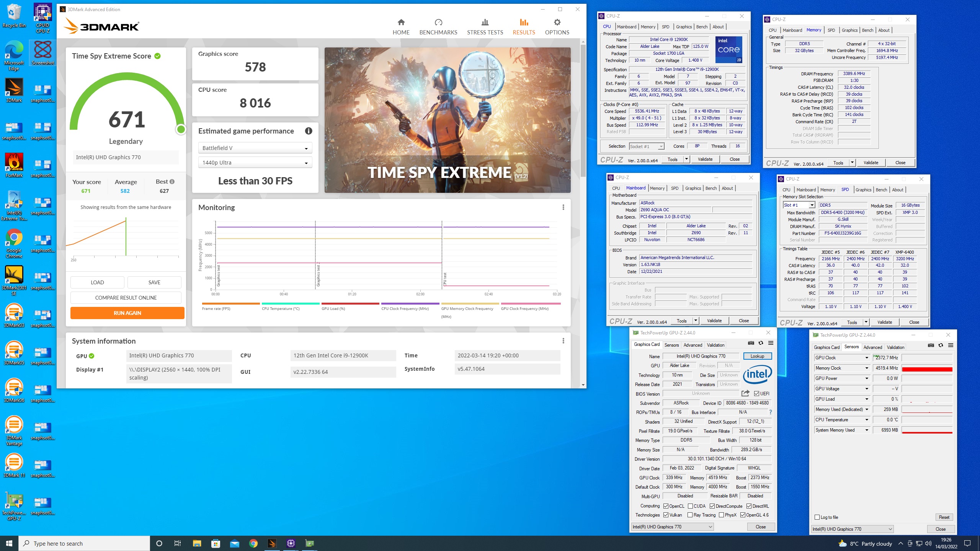The image size is (980, 551).
Task: Expand the Tools arrow in CPU-Z CPU window
Action: click(686, 159)
